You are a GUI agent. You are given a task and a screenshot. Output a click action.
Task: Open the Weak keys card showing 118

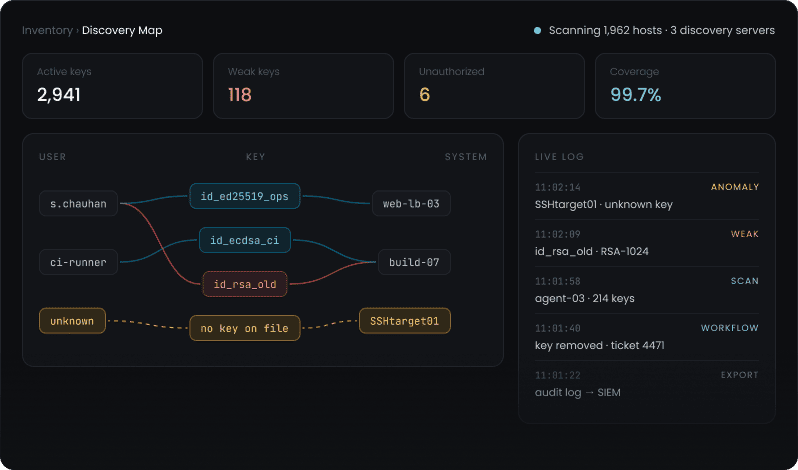click(x=303, y=86)
